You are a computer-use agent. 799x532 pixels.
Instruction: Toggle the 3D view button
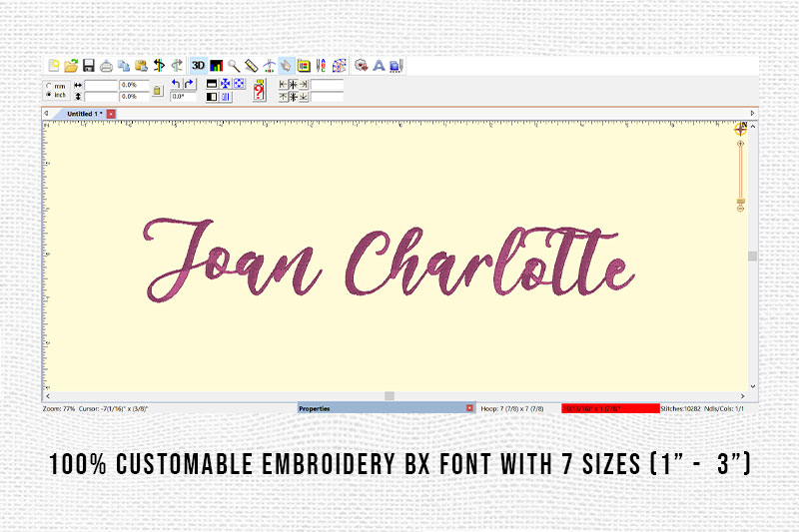point(198,66)
